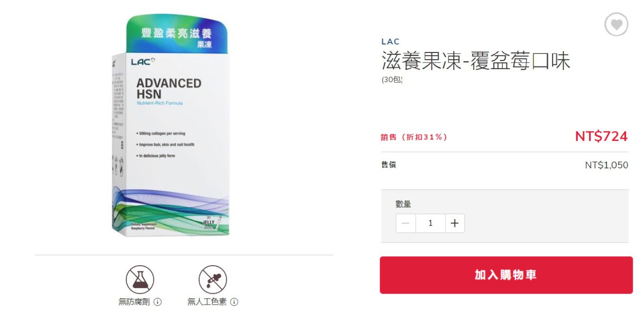The width and height of the screenshot is (644, 332).
Task: Click the product title 滋養果凍-覆盆莓口味
Action: [476, 61]
